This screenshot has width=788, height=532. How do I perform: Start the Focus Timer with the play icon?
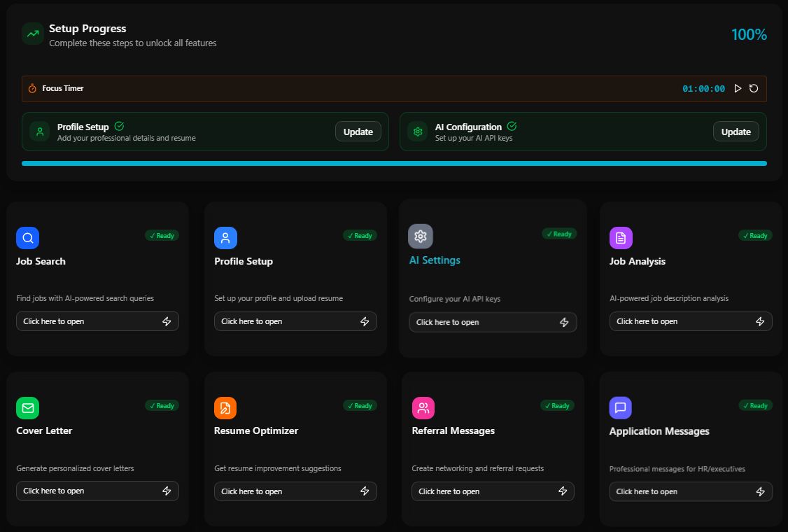tap(737, 88)
